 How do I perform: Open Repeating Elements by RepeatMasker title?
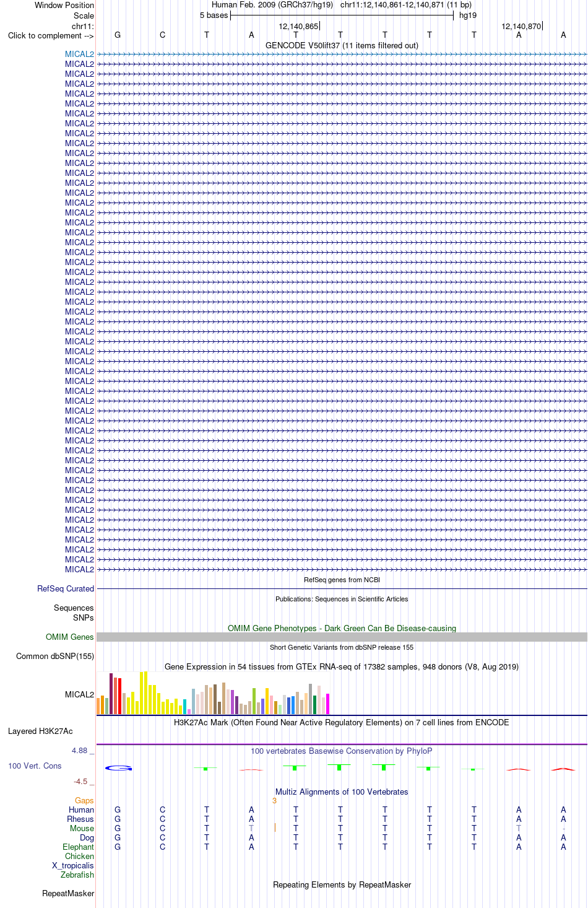tap(342, 884)
